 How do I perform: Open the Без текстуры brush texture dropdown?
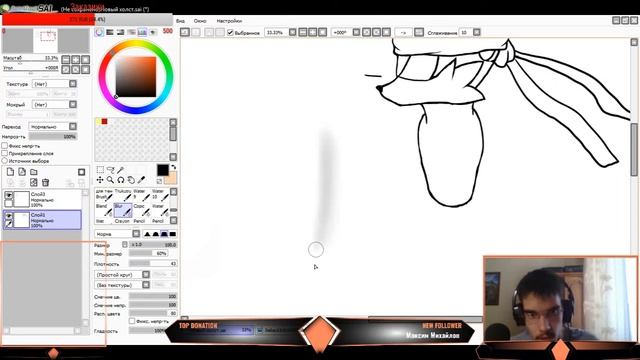click(x=146, y=285)
